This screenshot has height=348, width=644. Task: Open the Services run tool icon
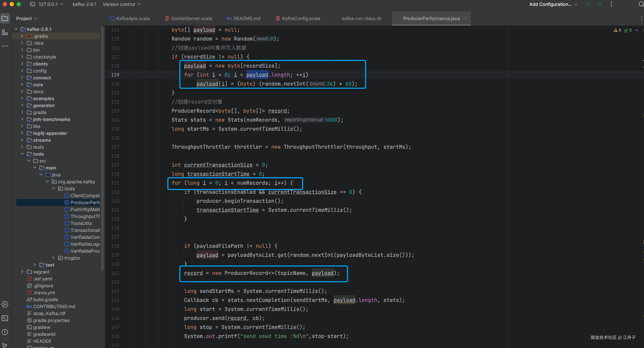(5, 304)
